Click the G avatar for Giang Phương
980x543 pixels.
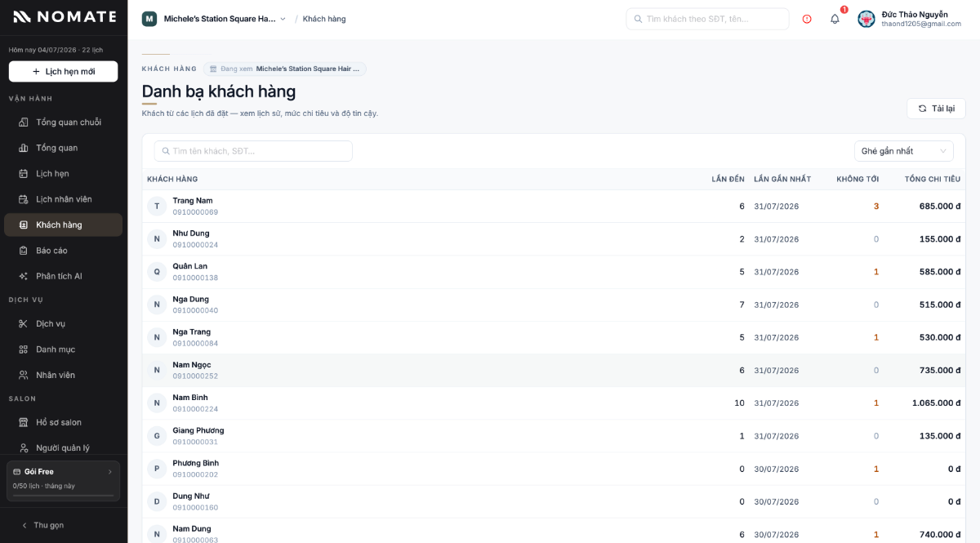coord(157,436)
